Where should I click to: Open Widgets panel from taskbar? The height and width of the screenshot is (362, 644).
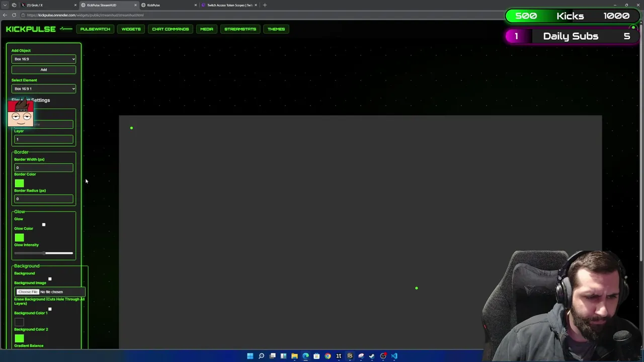coord(283,356)
